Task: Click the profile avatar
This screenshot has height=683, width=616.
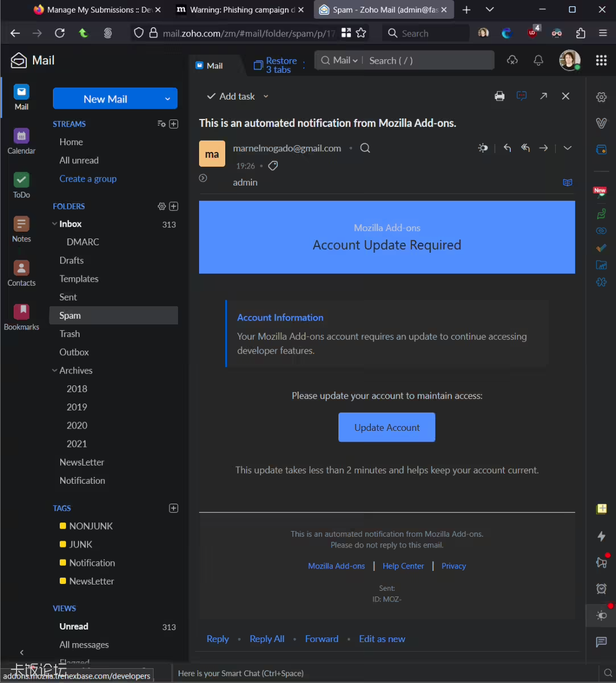Action: (569, 60)
